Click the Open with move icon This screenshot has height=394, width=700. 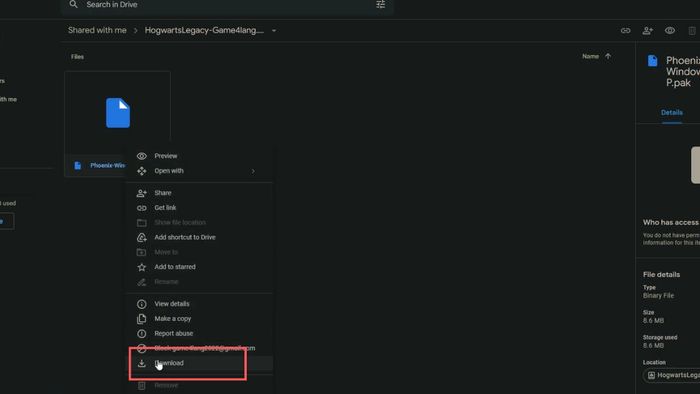pos(142,171)
